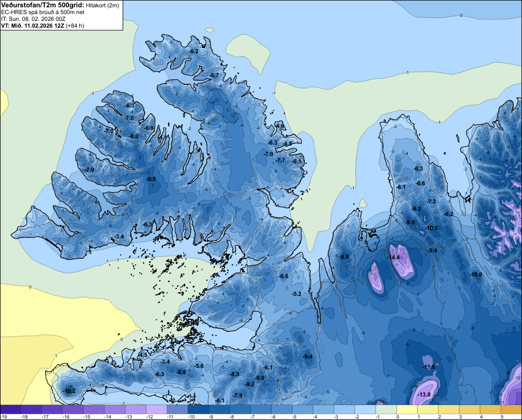The width and height of the screenshot is (522, 420).
Task: Click the -7.2 temperature label
Action: tap(432, 201)
